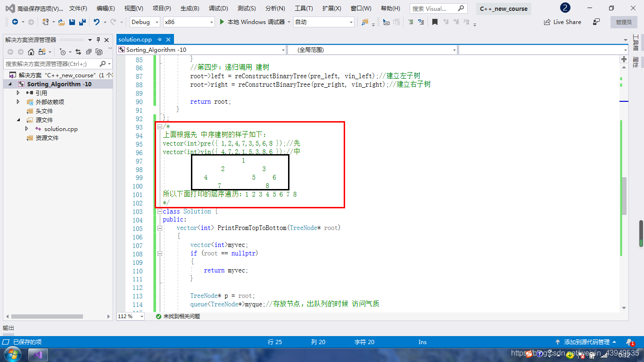Viewport: 644px width, 362px height.
Task: Close the Solution Explorer panel
Action: (107, 40)
